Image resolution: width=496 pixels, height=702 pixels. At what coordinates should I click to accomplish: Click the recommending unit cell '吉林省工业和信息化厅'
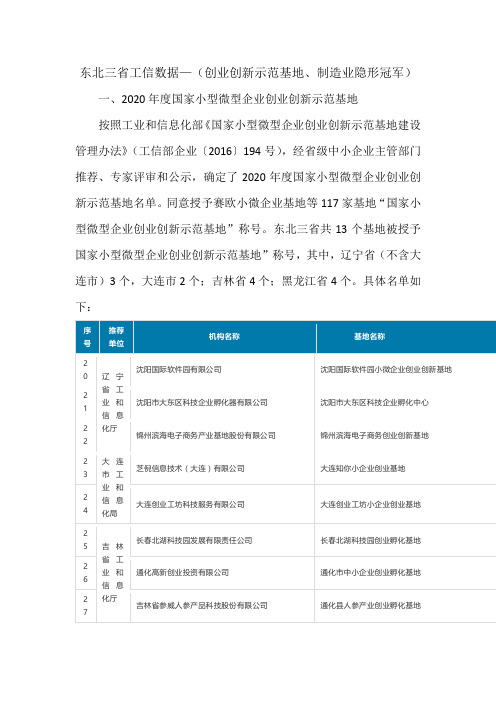113,573
